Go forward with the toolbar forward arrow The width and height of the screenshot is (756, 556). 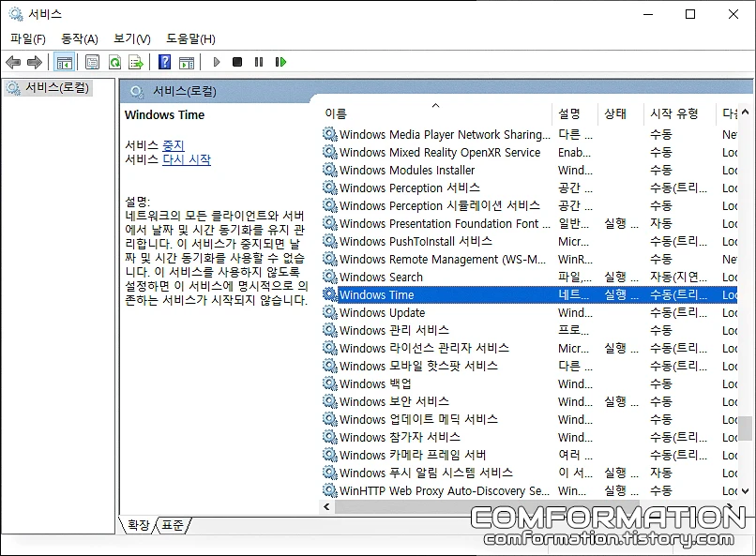[35, 62]
